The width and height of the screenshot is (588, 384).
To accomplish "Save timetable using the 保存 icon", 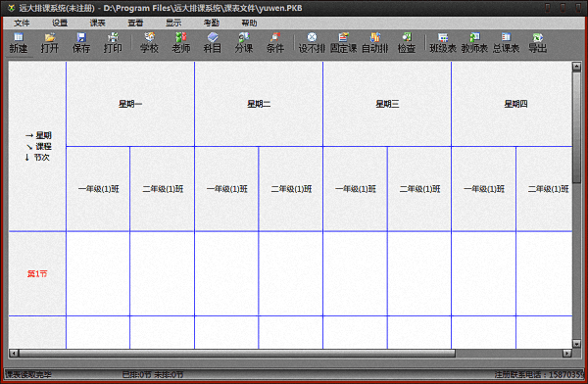I will point(81,43).
